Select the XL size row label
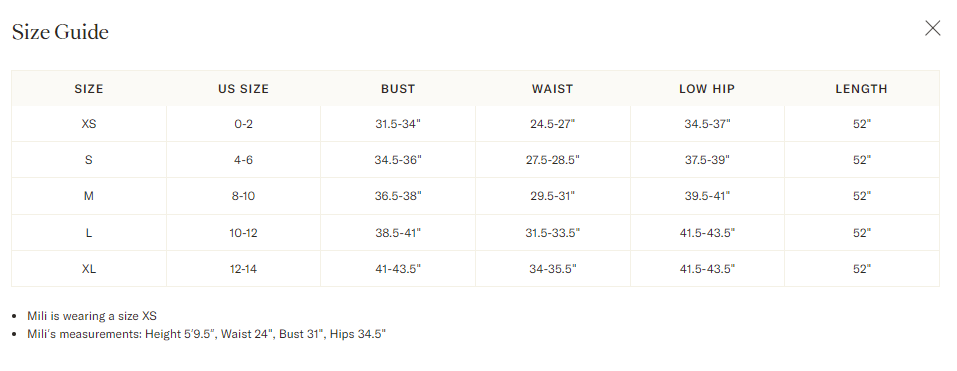 coord(89,268)
